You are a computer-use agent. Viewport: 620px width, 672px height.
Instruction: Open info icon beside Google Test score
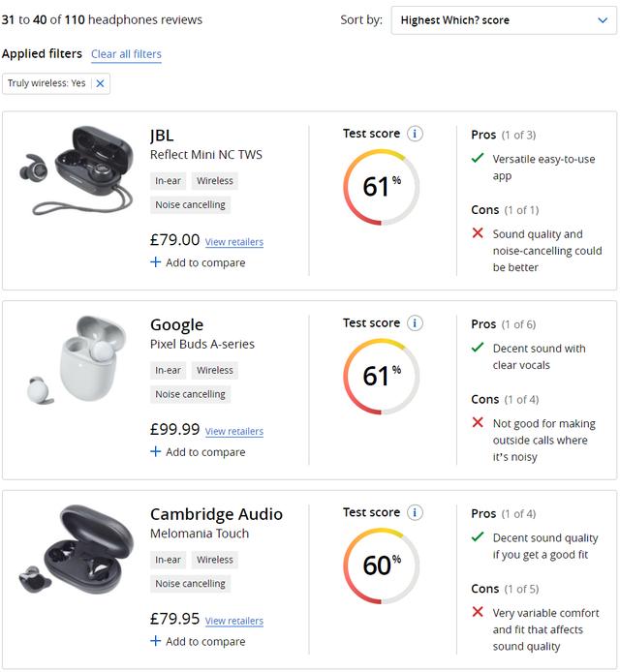pos(415,323)
